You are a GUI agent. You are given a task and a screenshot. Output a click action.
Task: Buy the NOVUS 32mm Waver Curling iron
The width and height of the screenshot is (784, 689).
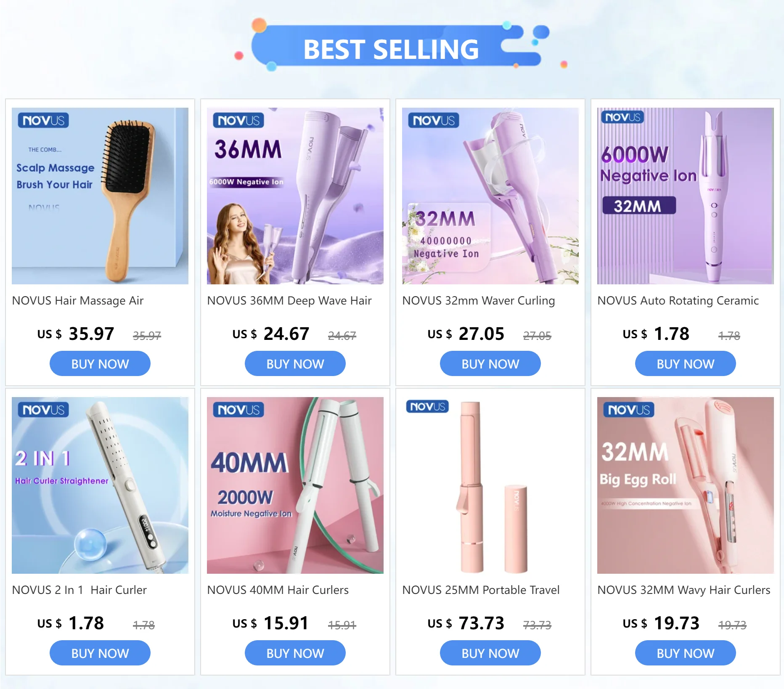click(x=490, y=364)
